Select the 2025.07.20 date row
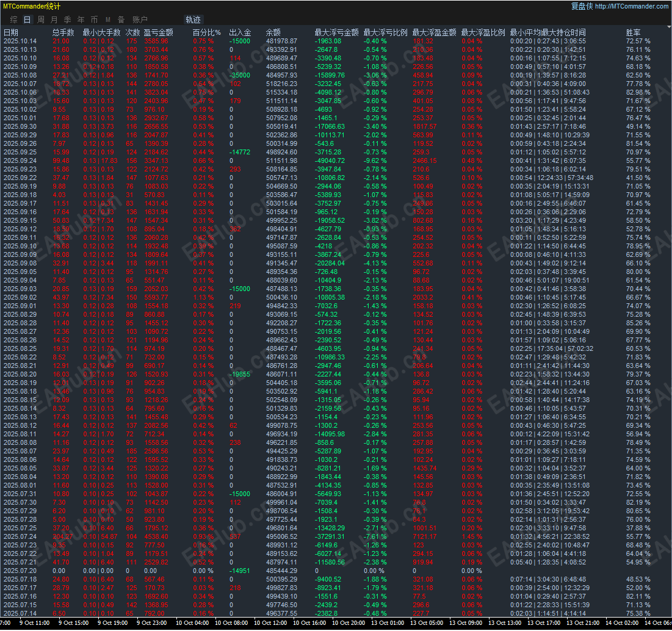The width and height of the screenshot is (672, 631). point(20,571)
